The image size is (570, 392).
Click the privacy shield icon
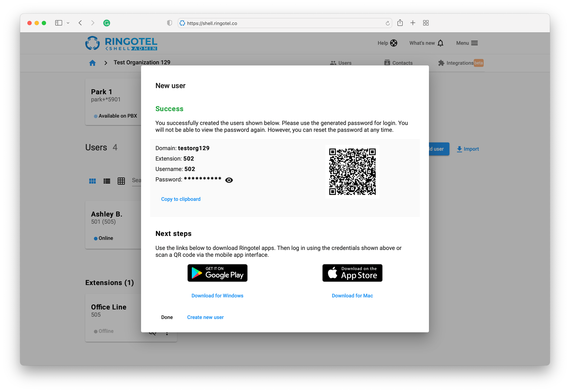(169, 23)
